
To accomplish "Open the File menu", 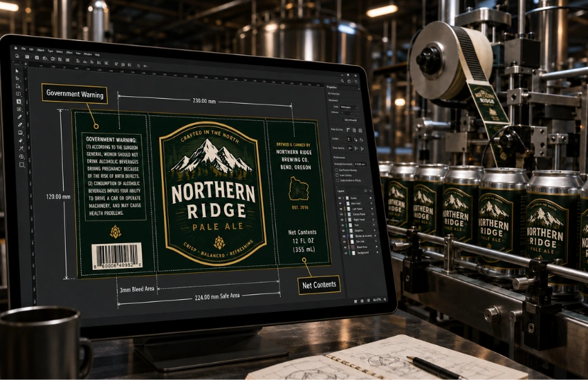I will coord(24,48).
